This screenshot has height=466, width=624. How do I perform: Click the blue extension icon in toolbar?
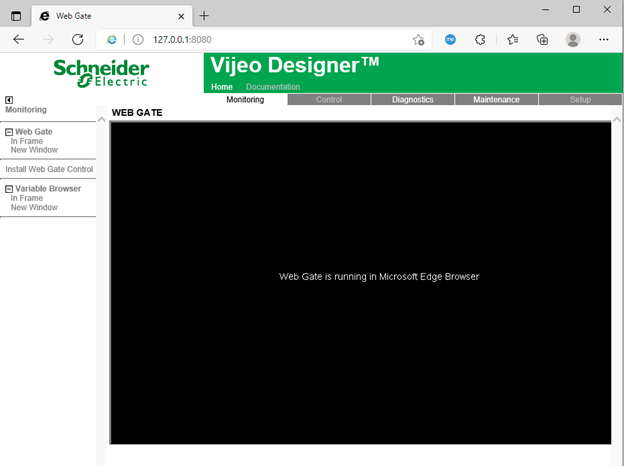(450, 39)
